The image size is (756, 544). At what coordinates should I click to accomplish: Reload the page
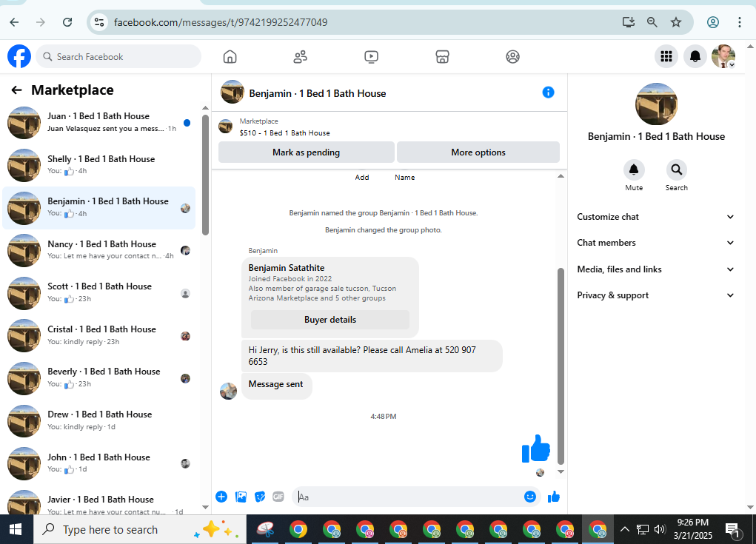tap(67, 22)
